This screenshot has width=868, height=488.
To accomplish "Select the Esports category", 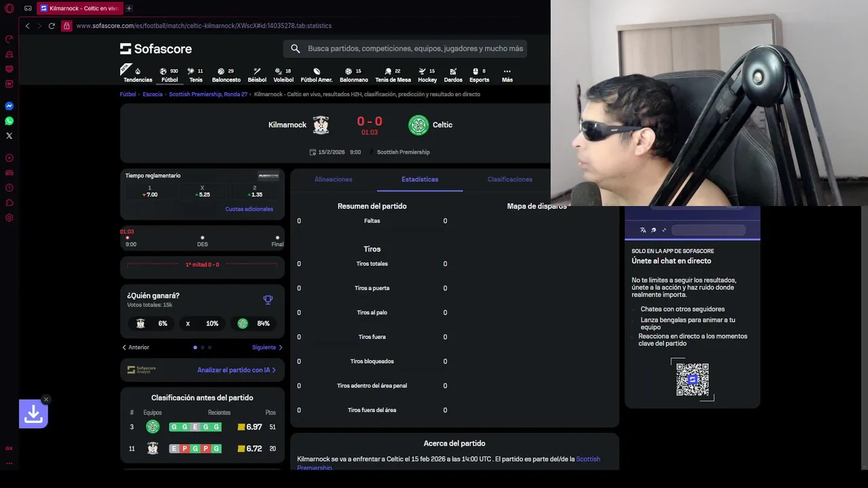I will (x=479, y=75).
